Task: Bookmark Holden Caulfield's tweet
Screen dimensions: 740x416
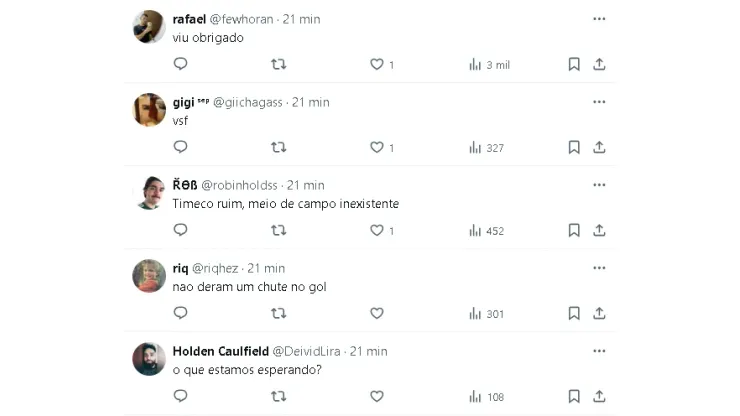Action: point(574,396)
